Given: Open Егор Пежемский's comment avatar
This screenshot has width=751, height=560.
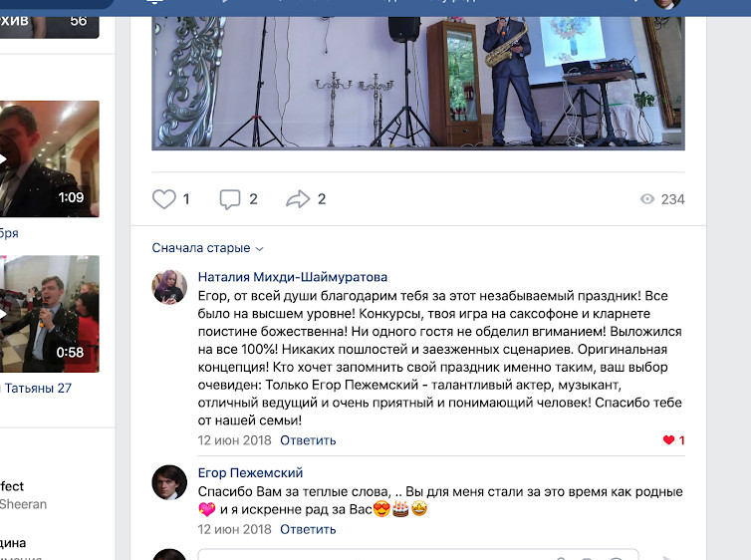Looking at the screenshot, I should pyautogui.click(x=169, y=482).
